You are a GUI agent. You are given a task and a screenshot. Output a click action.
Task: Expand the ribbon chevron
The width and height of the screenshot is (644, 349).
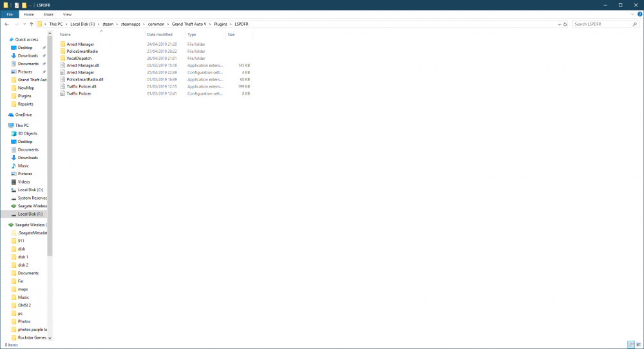tap(632, 14)
